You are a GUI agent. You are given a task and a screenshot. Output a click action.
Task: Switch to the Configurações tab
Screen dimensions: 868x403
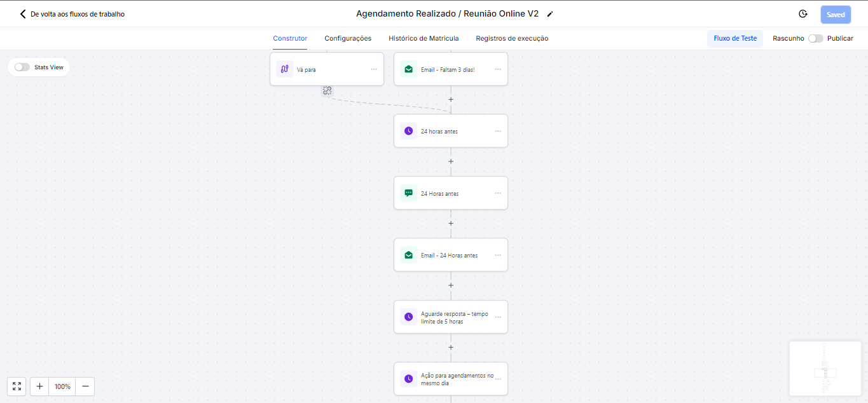point(348,39)
